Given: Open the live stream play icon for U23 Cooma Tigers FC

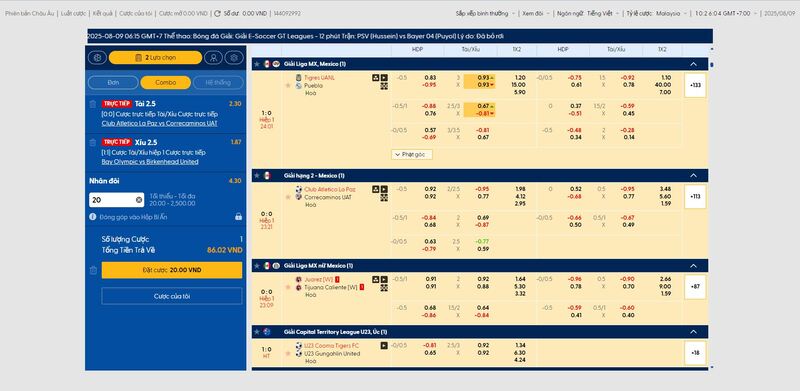Looking at the screenshot, I should tap(384, 346).
